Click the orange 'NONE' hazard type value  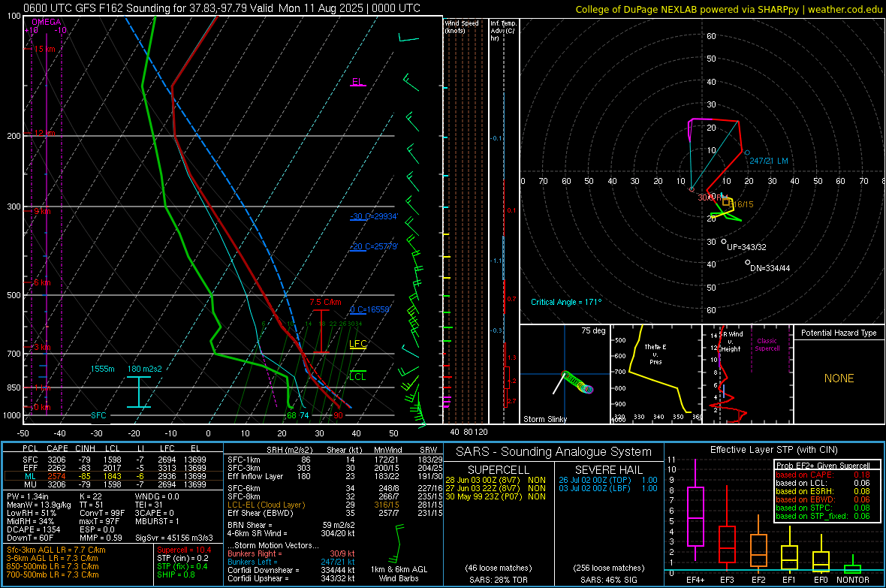(839, 378)
